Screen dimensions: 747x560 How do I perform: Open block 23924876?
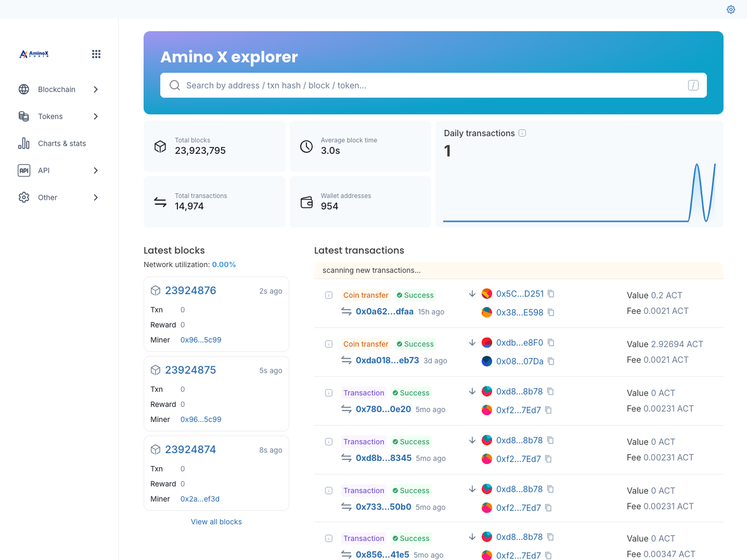coord(191,291)
